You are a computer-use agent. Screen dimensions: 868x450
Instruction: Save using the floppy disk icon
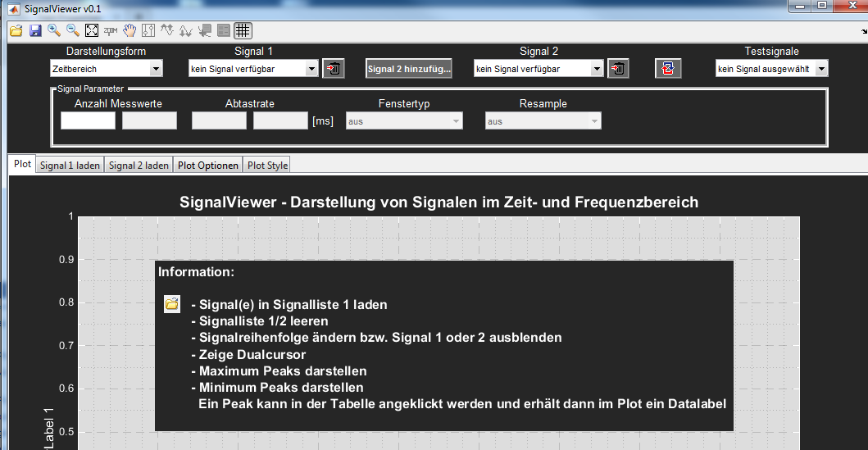click(x=35, y=30)
